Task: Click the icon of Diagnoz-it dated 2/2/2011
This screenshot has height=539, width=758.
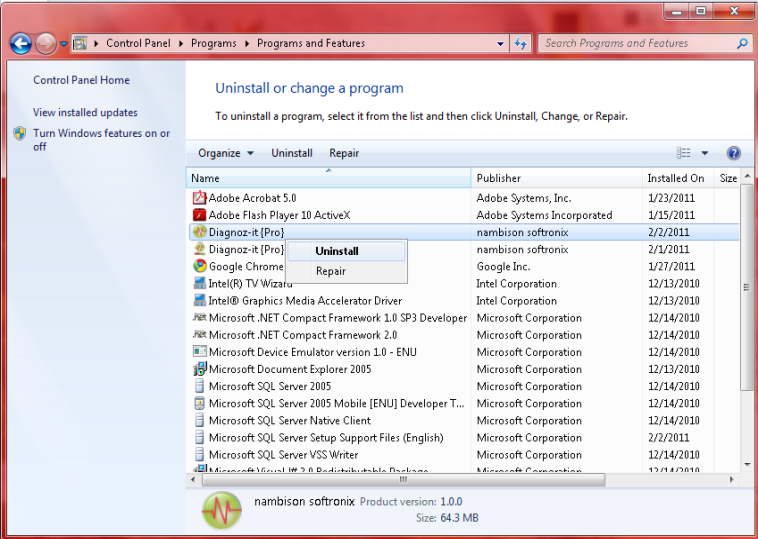Action: (199, 232)
